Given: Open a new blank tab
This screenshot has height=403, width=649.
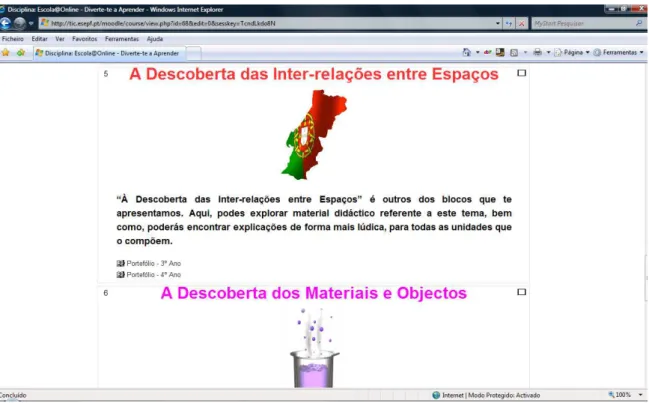Looking at the screenshot, I should click(x=193, y=53).
